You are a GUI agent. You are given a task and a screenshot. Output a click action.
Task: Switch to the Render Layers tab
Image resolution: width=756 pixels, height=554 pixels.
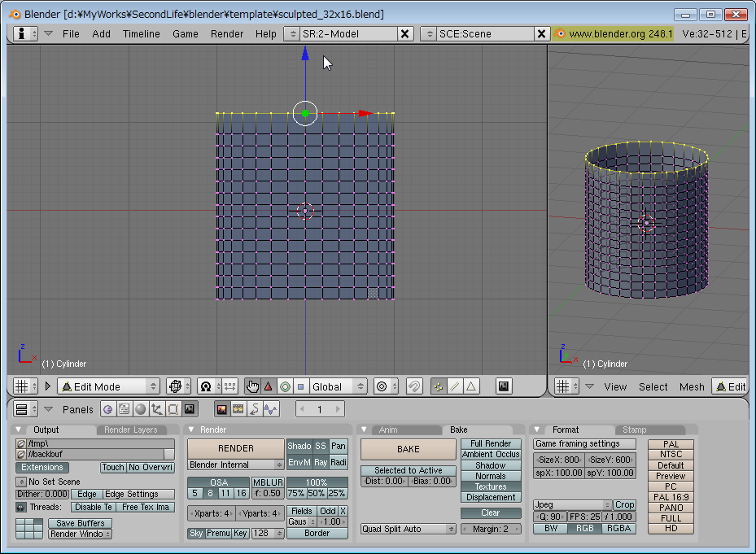click(131, 430)
